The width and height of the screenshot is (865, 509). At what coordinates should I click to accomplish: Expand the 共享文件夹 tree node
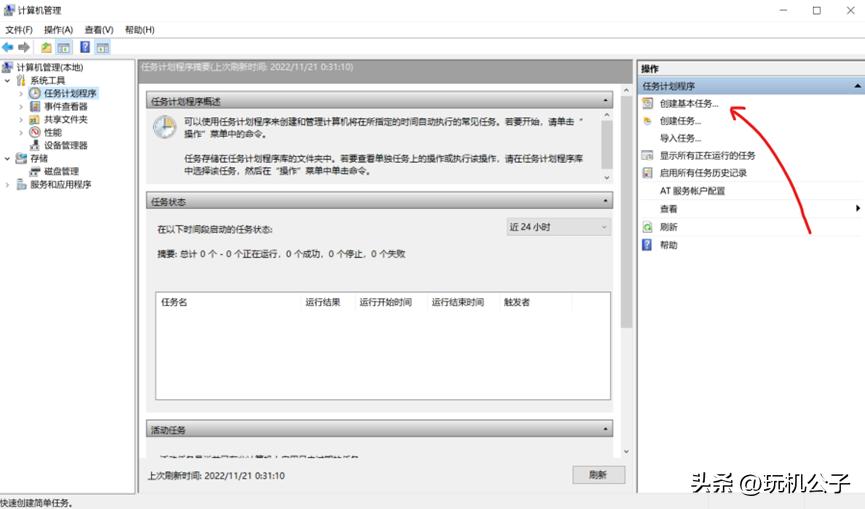[21, 119]
